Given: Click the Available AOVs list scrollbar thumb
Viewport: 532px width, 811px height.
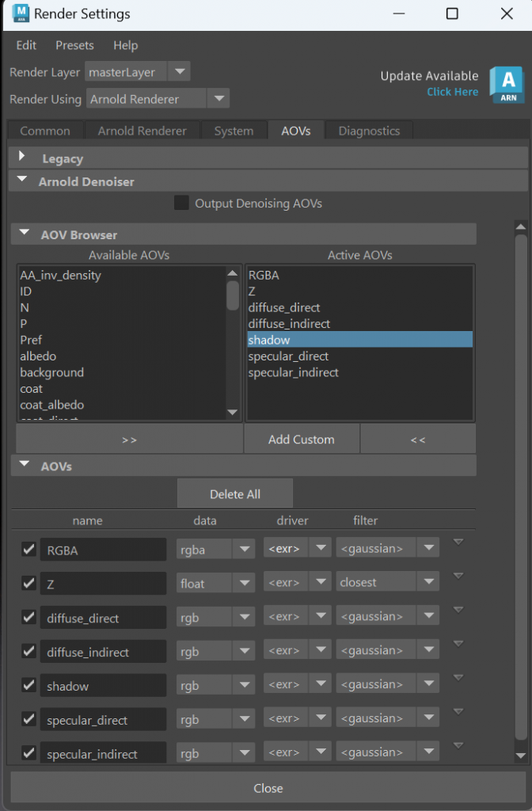Looking at the screenshot, I should (x=233, y=295).
